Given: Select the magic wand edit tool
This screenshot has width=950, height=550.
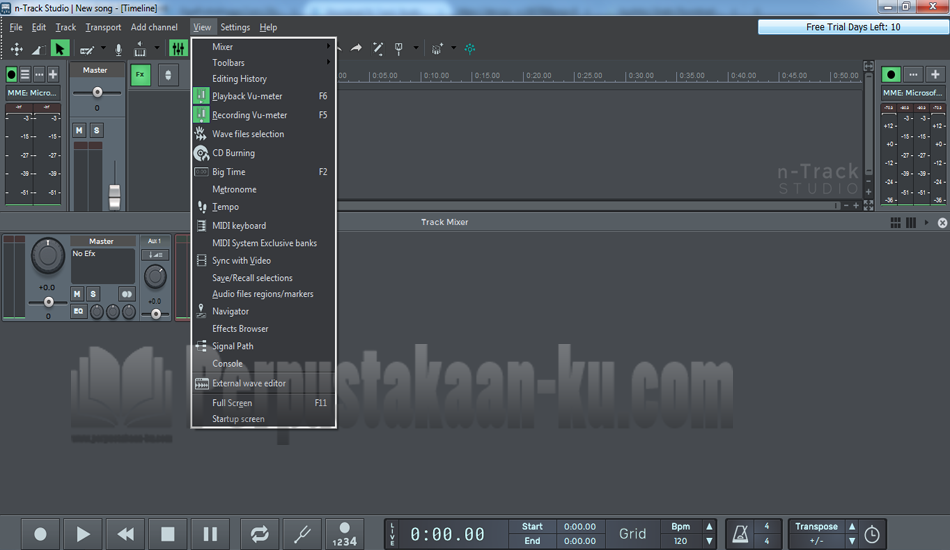Looking at the screenshot, I should coord(377,48).
